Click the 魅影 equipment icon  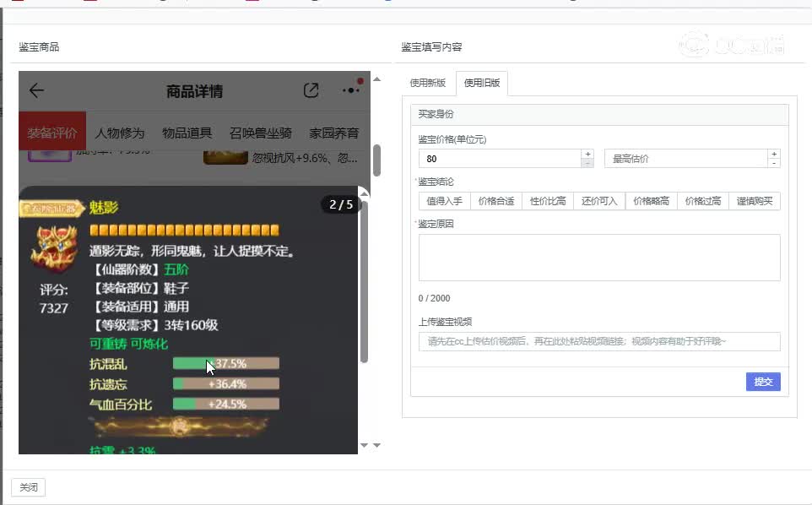tap(53, 251)
